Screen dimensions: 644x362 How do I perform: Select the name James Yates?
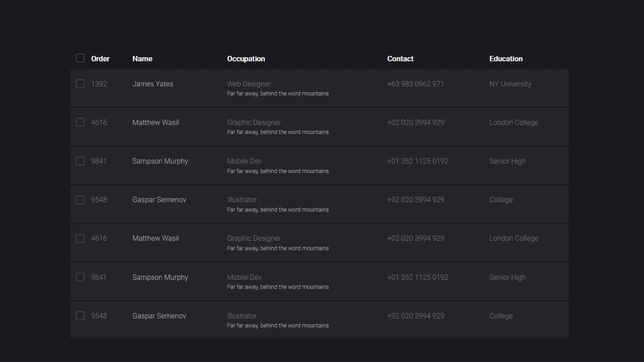(x=153, y=84)
